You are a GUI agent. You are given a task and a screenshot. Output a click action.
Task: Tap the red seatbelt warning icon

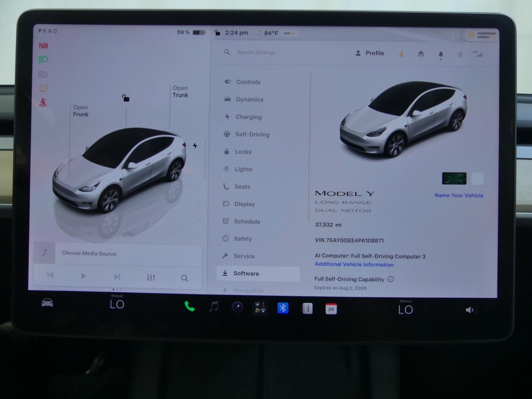[x=43, y=103]
